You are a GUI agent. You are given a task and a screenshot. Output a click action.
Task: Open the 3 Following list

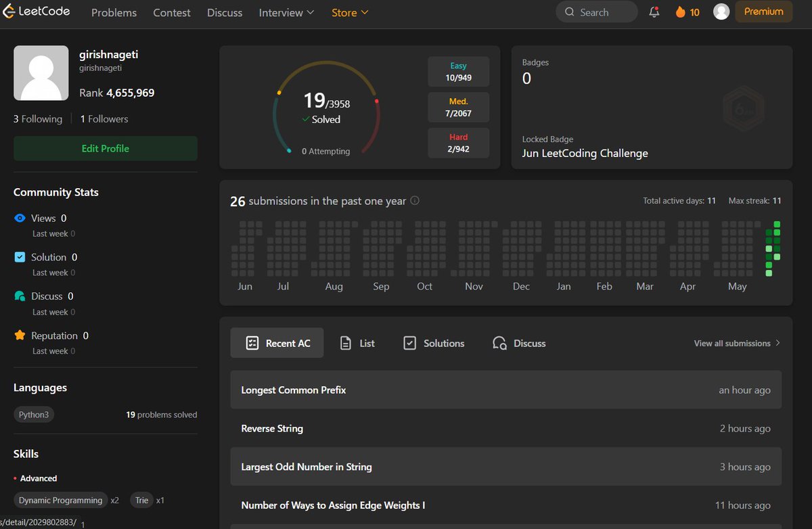click(38, 118)
